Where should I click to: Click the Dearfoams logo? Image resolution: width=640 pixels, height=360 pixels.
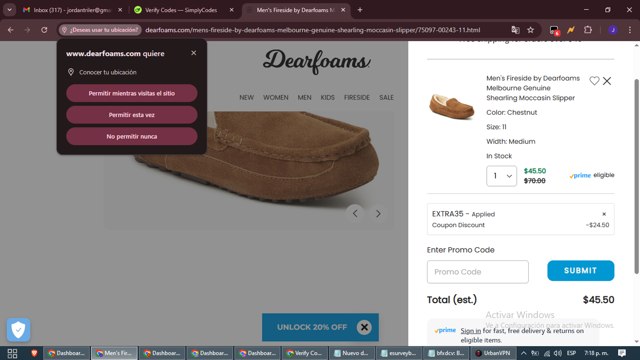[317, 61]
